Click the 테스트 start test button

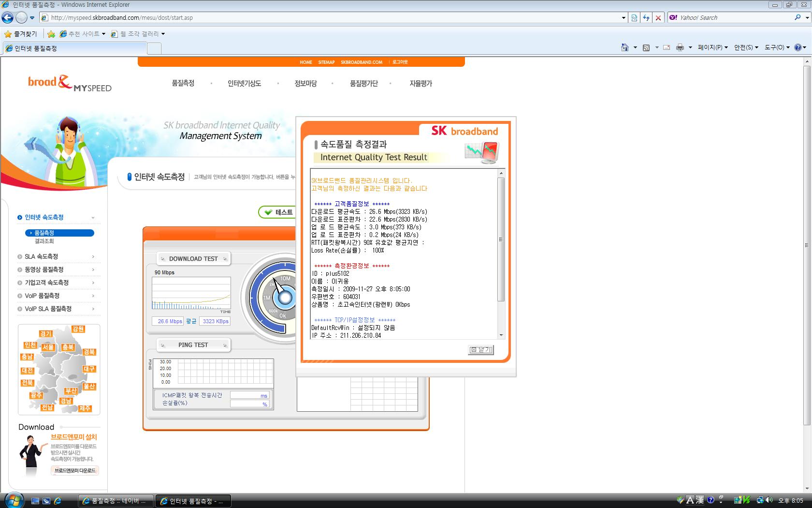(x=277, y=212)
